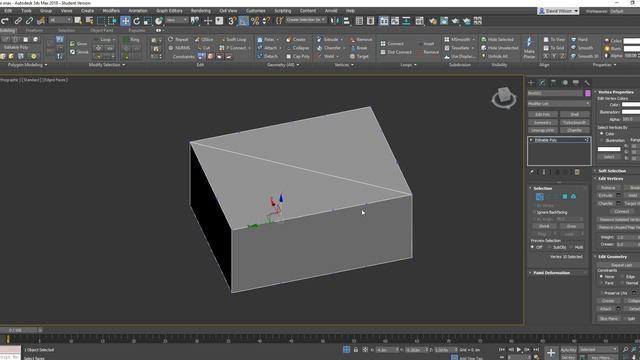Click the Rectangular Selection Region icon
640x360 pixels.
(100, 21)
